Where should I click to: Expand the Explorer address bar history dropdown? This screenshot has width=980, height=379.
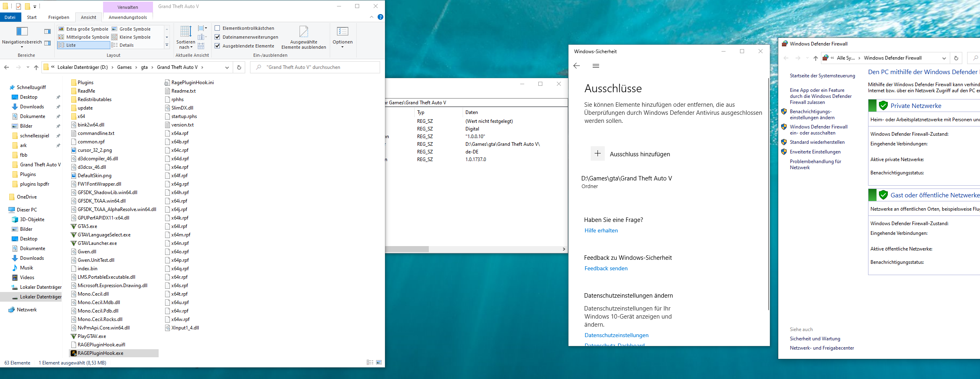point(227,67)
